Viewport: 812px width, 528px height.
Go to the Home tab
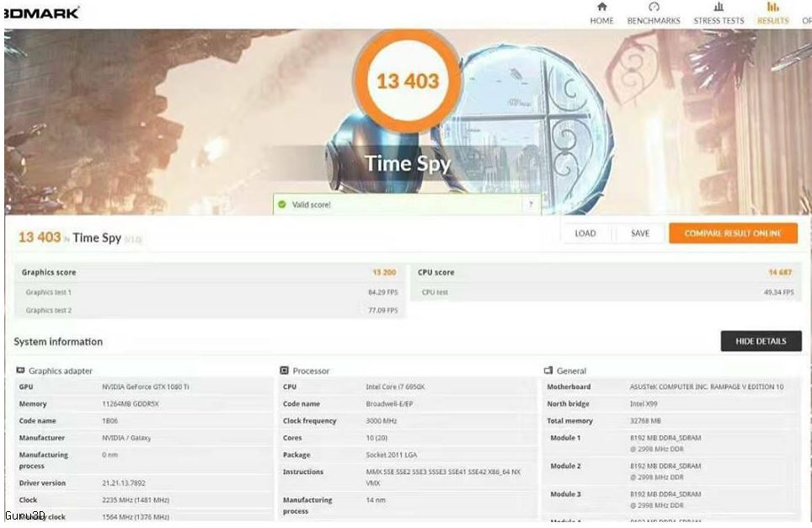(601, 20)
